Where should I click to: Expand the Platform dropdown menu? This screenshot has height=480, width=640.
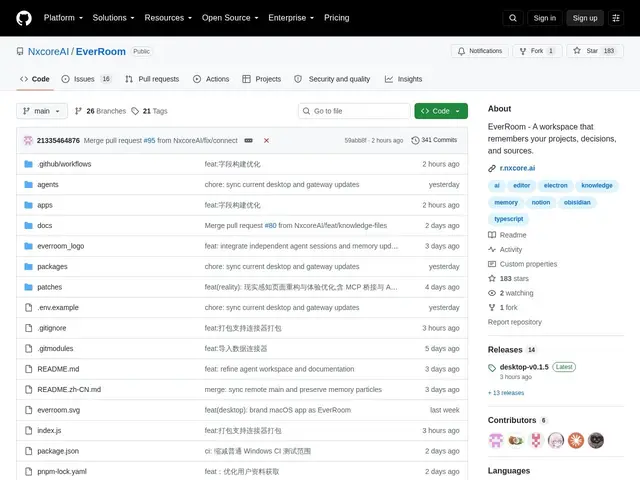63,18
